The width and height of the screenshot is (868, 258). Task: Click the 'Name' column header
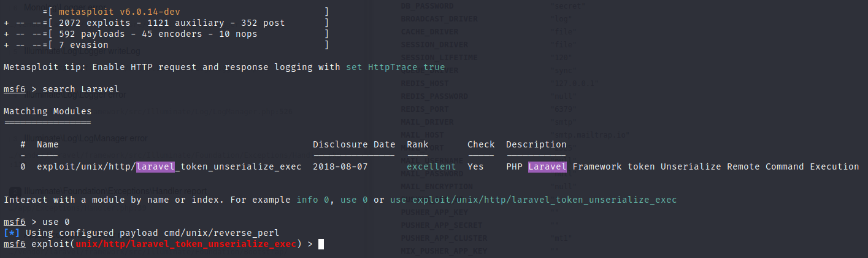47,145
